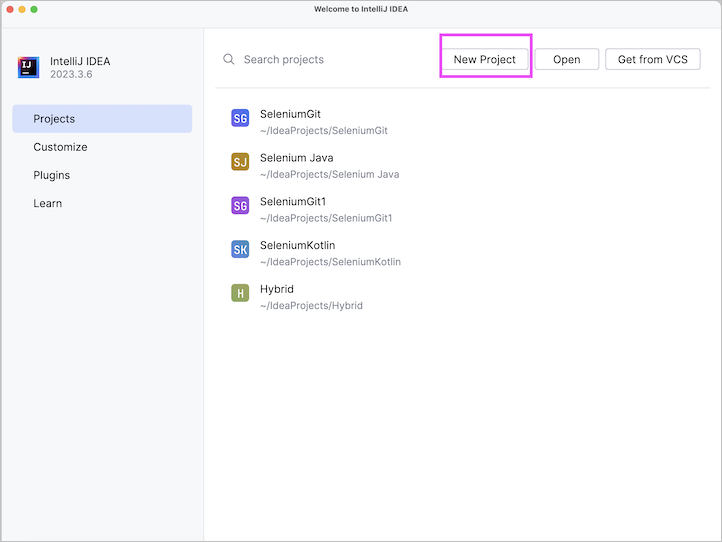
Task: Open the Selenium Java project name
Action: pos(296,157)
